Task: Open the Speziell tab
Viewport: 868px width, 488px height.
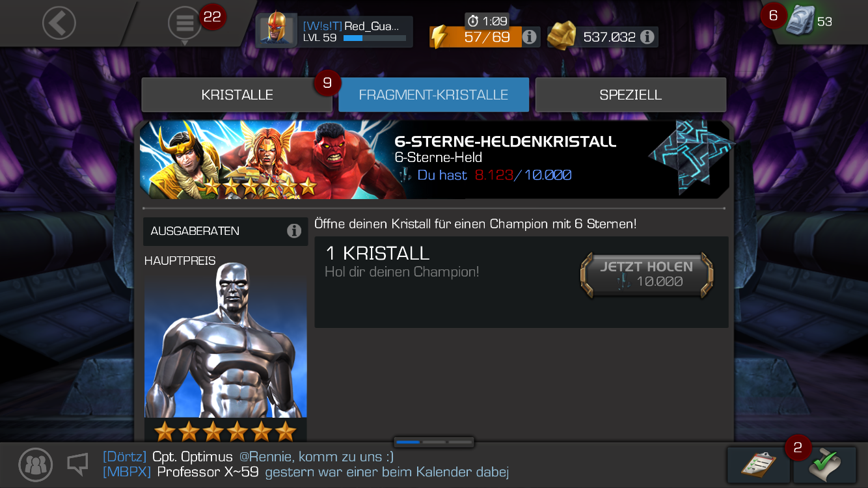Action: [631, 95]
